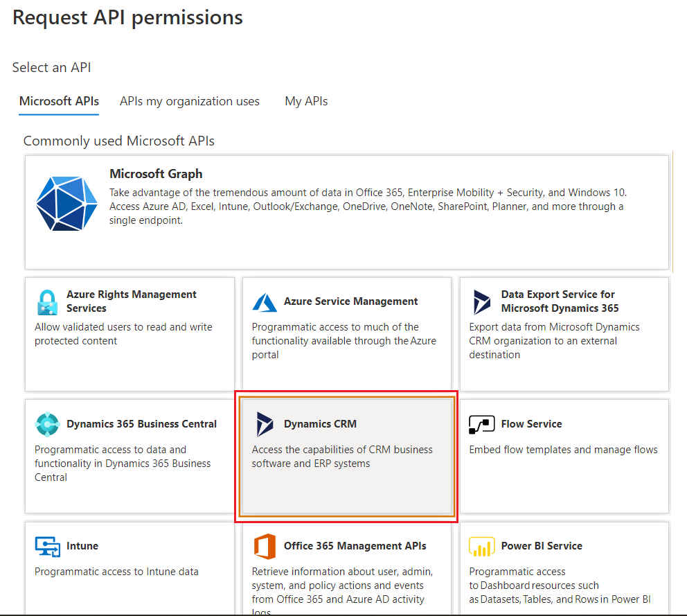Click Microsoft Graph description about single endpoint
This screenshot has width=687, height=616.
coord(368,206)
